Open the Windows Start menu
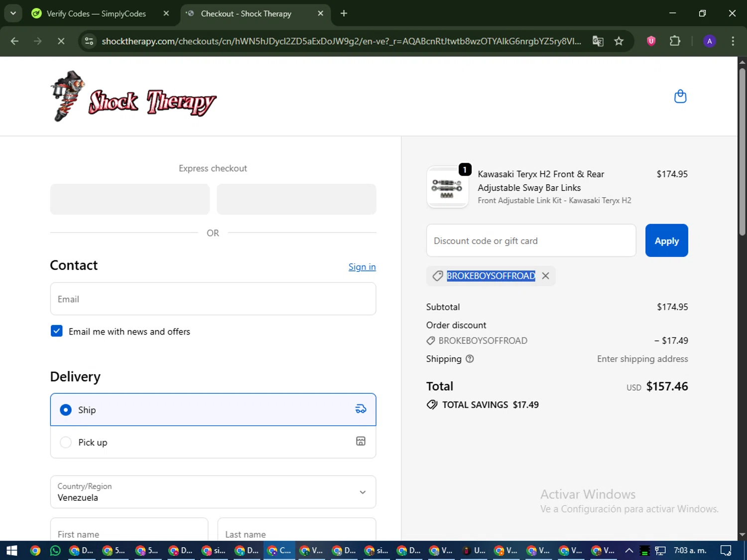 12,551
